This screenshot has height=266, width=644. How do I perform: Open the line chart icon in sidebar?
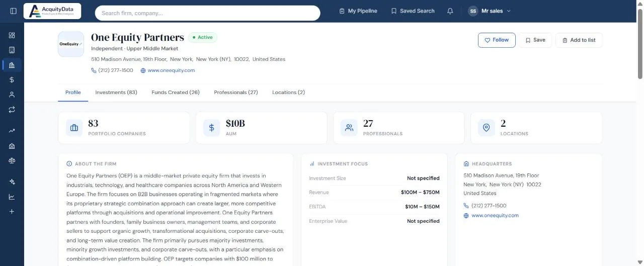(12, 197)
